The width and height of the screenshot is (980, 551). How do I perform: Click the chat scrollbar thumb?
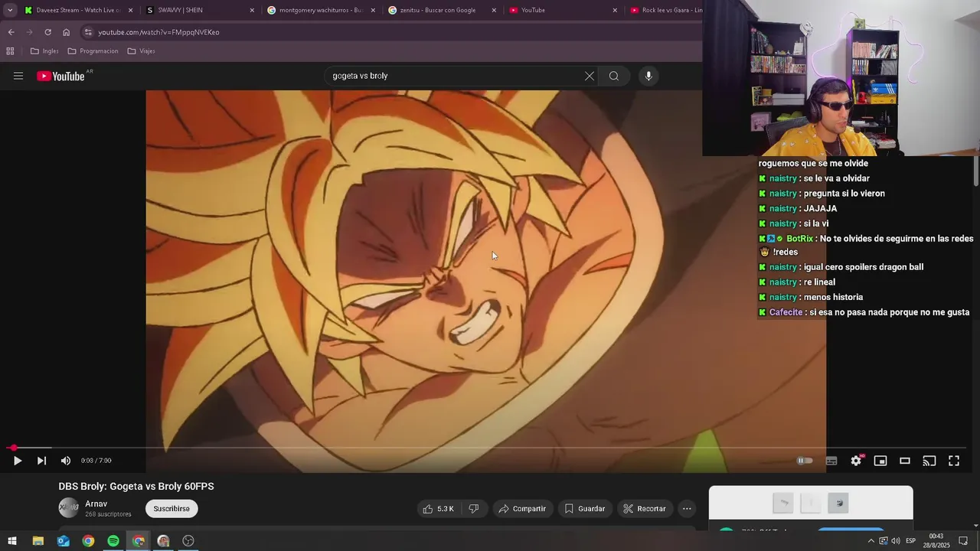[x=976, y=170]
